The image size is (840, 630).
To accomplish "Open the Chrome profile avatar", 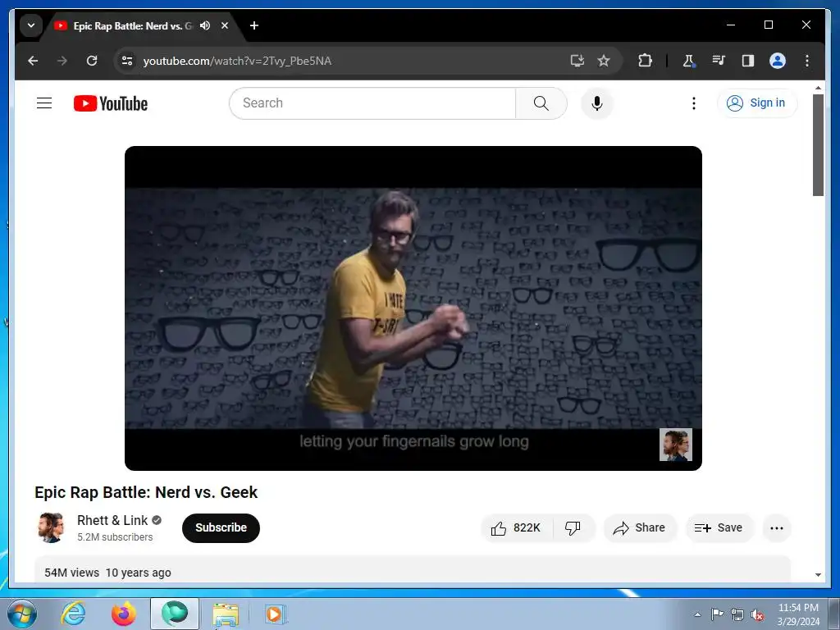I will (778, 61).
